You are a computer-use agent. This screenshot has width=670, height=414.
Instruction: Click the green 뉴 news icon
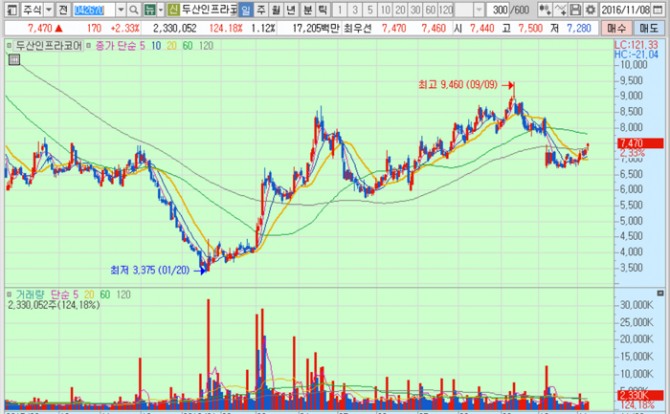[x=150, y=9]
